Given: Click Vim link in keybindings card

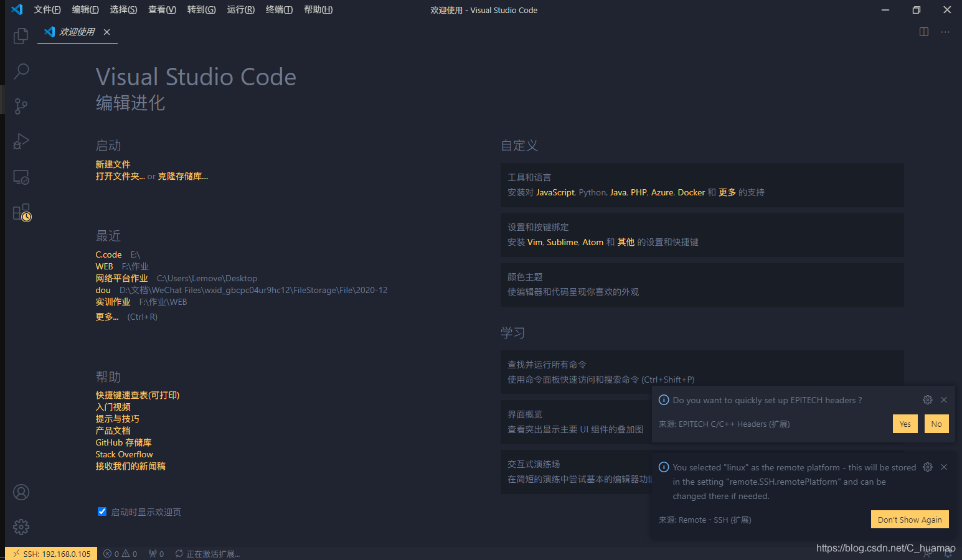Looking at the screenshot, I should point(535,242).
